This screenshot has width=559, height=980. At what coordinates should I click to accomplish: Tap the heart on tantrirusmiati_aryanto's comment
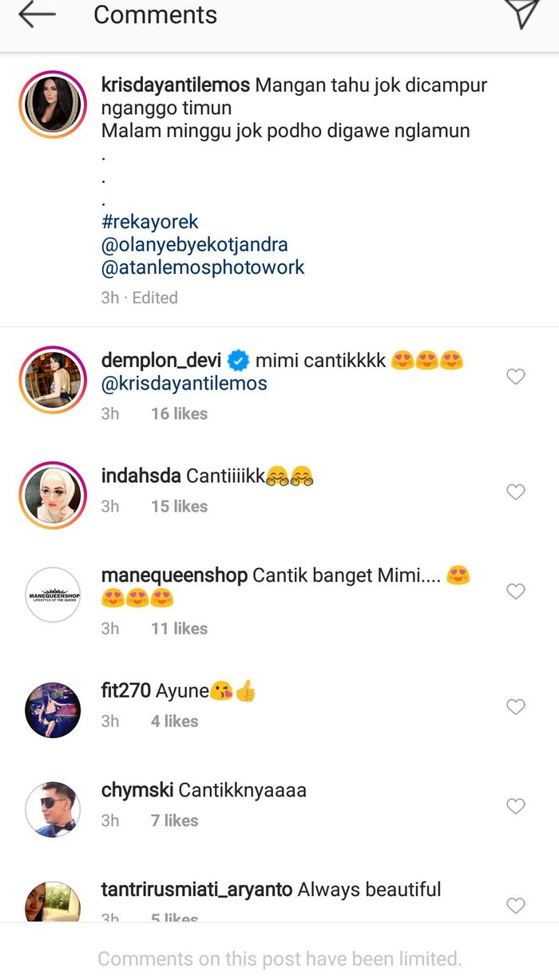pos(516,906)
